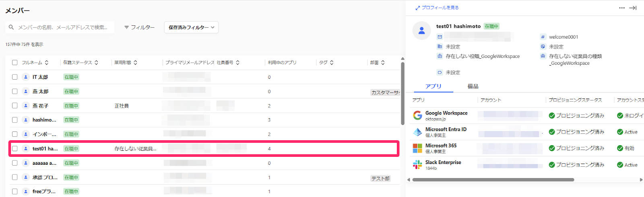Open the プロフィールを見る link
Screen dimensions: 644x197
click(x=437, y=8)
